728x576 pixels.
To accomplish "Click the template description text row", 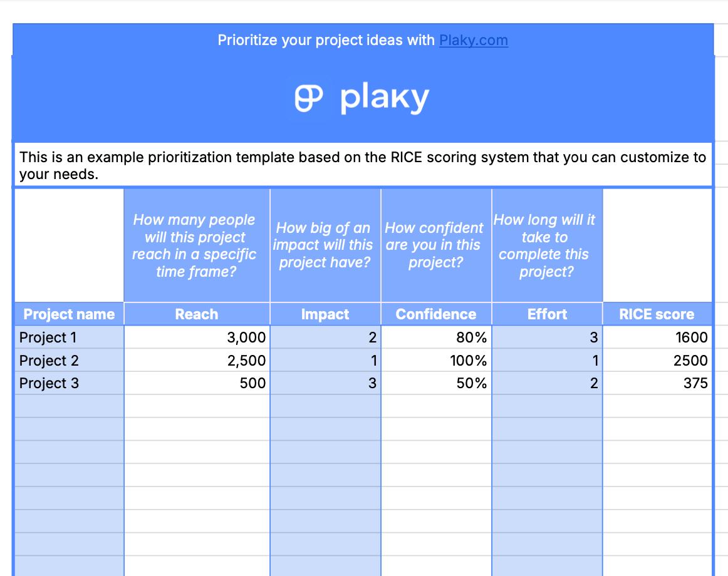I will click(x=363, y=165).
